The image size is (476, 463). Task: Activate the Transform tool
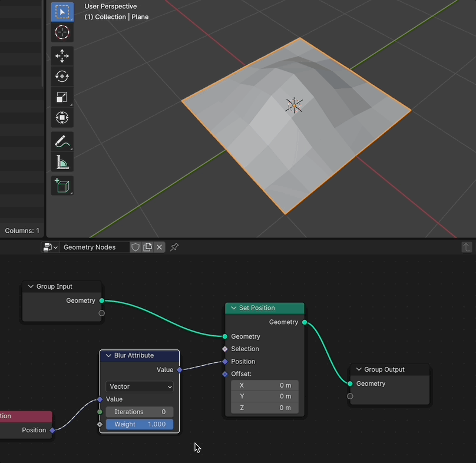tap(62, 117)
